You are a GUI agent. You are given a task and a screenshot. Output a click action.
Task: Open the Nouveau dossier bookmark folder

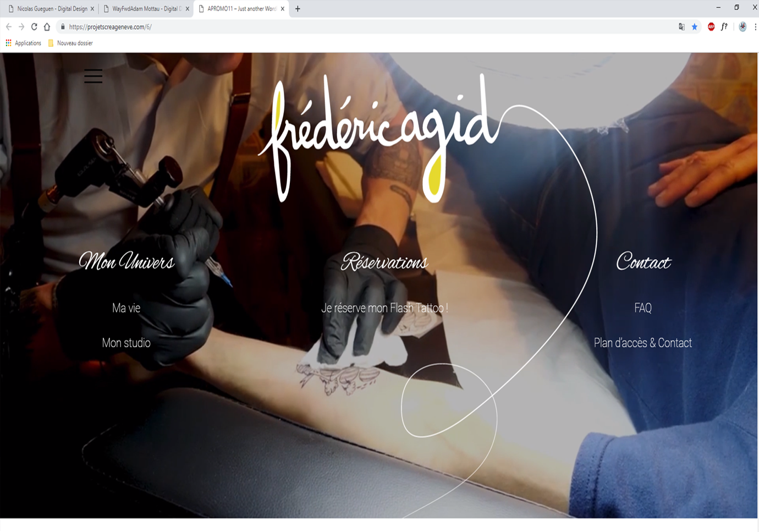[x=70, y=43]
